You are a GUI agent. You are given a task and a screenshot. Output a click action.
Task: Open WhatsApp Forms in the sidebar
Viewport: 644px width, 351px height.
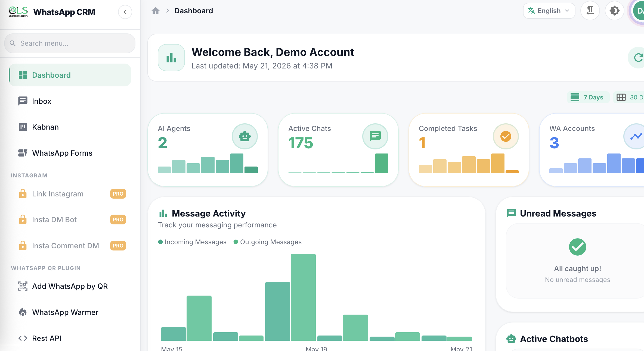70,153
